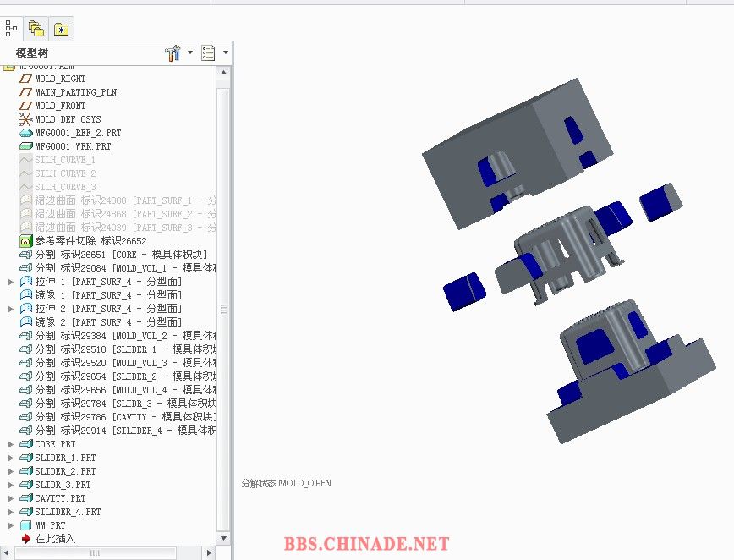Select the MOLD_RIGHT datum plane icon
This screenshot has height=560, width=734.
[25, 79]
